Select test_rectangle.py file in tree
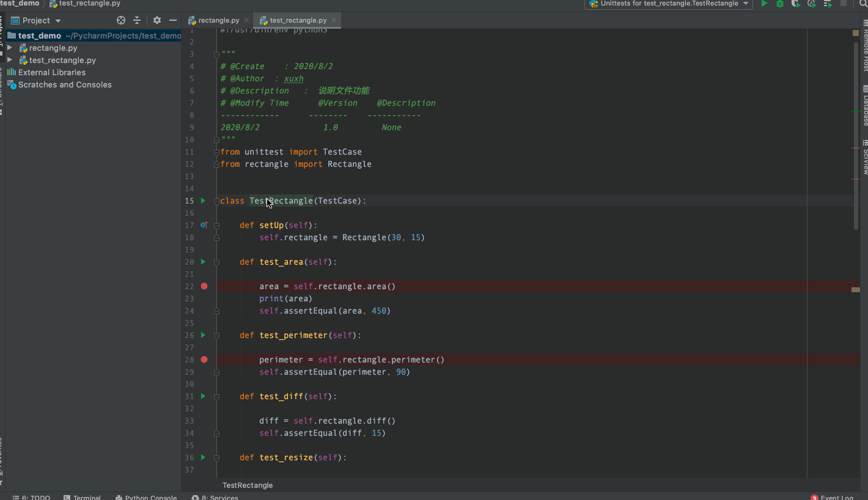Screen dimensions: 868x500 tap(62, 60)
